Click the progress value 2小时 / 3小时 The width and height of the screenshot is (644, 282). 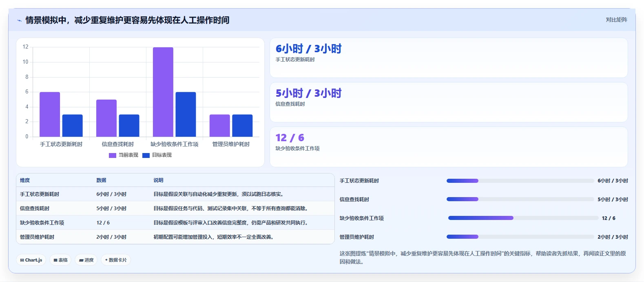[x=613, y=237]
